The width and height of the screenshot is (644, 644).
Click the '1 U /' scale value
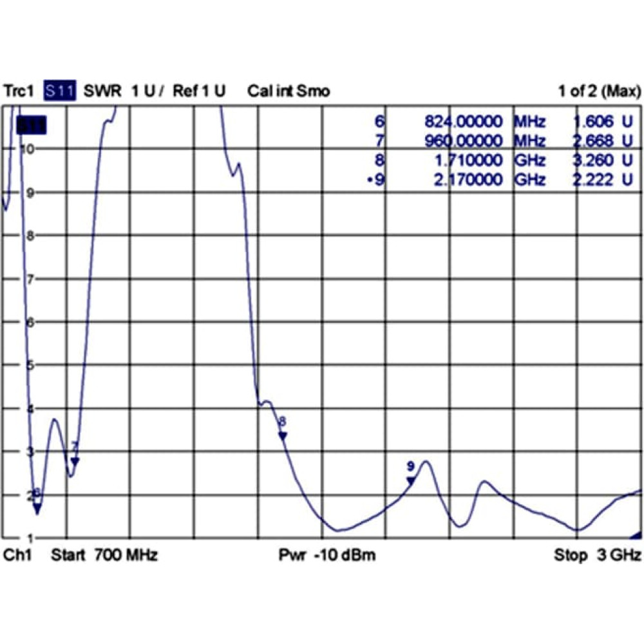click(148, 91)
